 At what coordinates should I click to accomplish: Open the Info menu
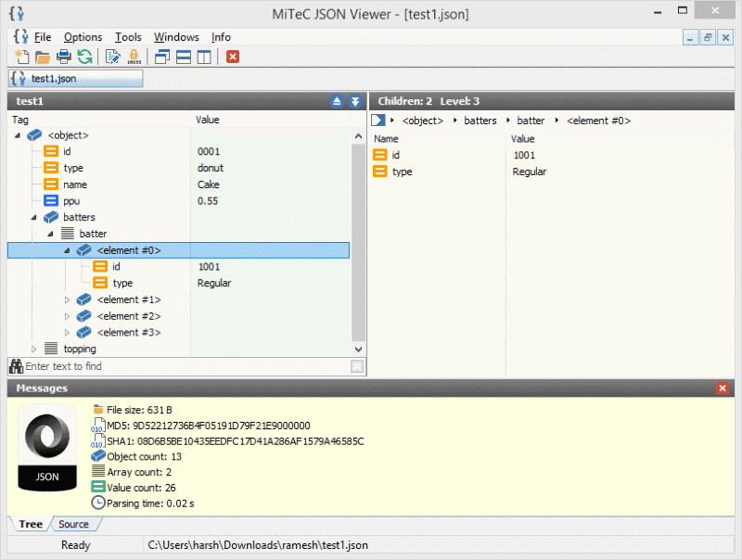point(221,37)
